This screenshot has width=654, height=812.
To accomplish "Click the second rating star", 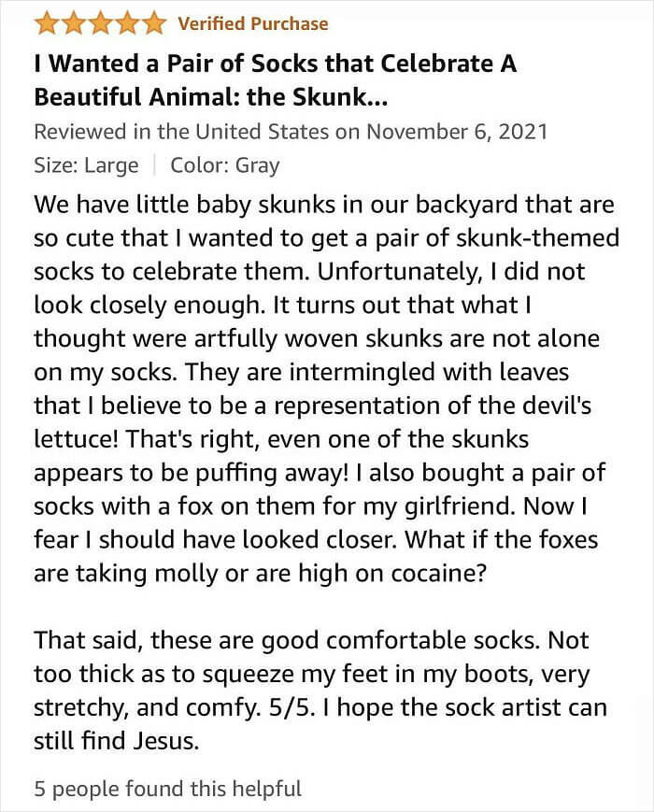I will click(x=71, y=23).
